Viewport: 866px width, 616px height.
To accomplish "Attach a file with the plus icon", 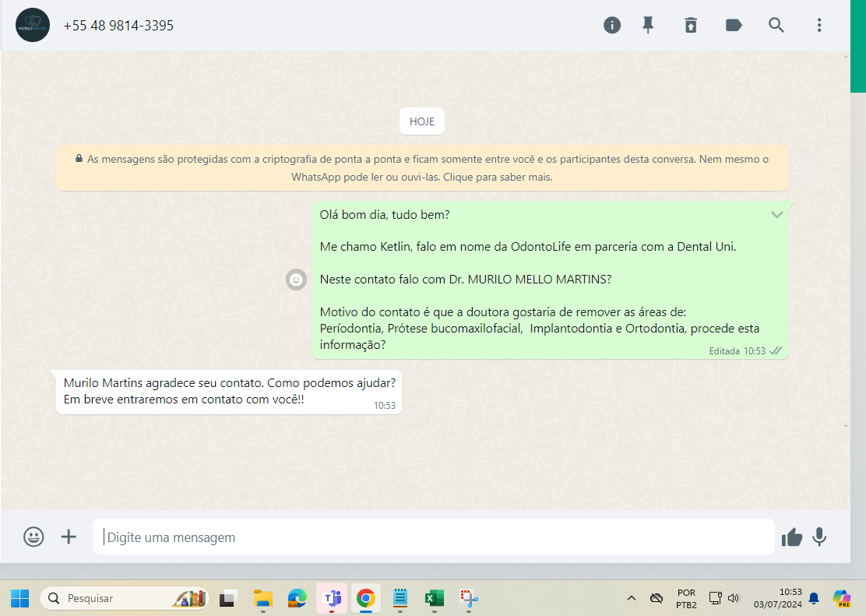I will 69,537.
